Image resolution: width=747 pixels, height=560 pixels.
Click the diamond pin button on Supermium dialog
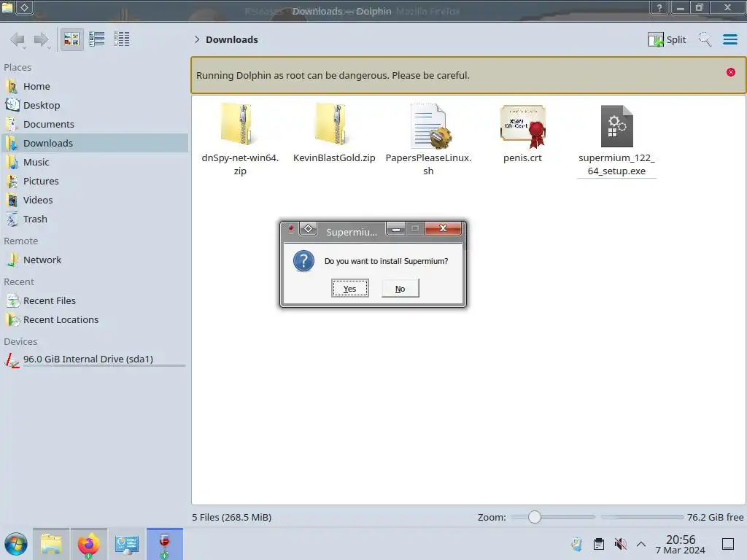[309, 229]
